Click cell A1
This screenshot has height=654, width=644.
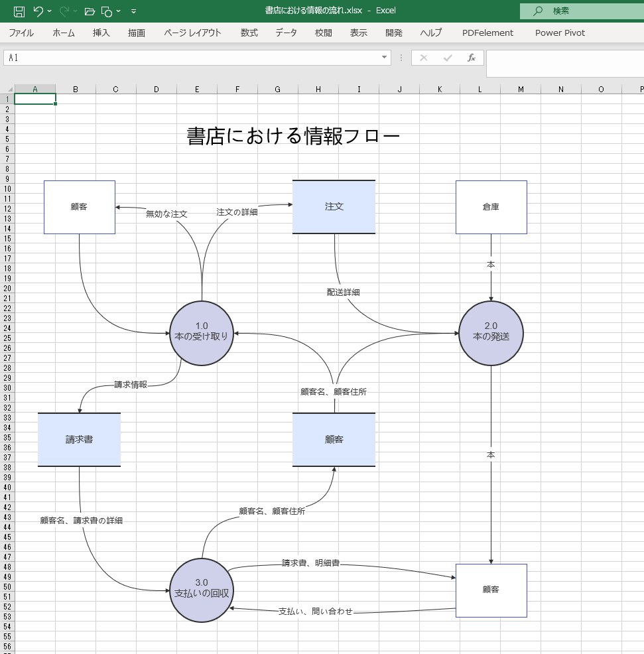point(35,99)
